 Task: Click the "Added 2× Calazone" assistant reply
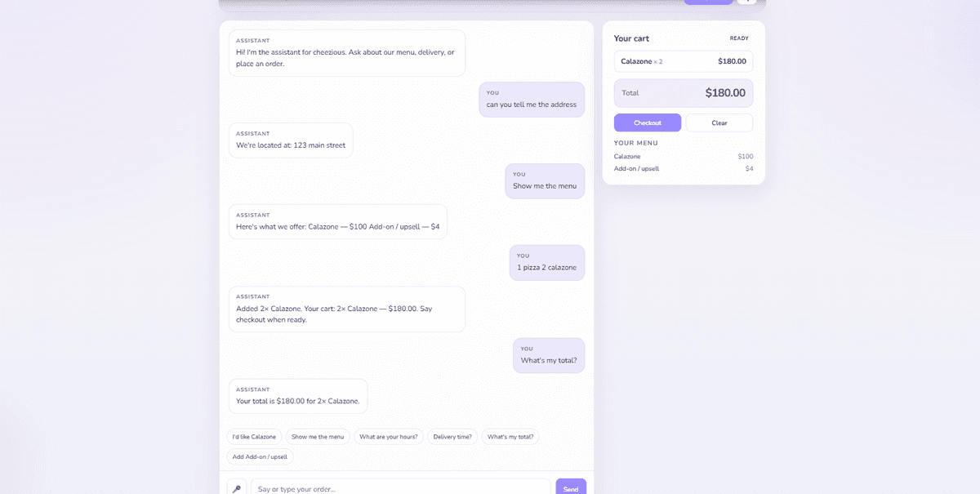347,309
